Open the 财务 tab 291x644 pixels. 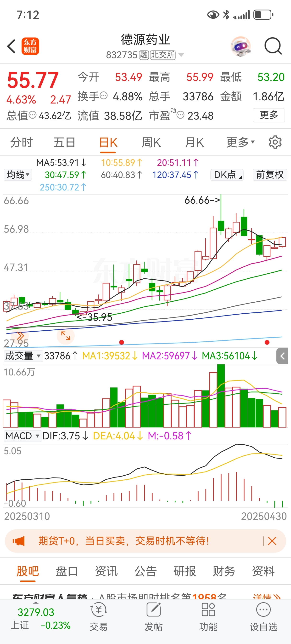(224, 571)
